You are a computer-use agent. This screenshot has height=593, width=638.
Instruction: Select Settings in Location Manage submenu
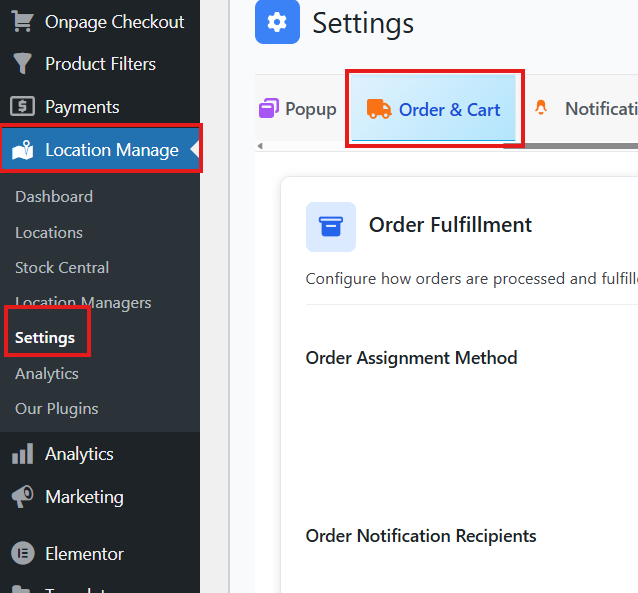click(x=45, y=338)
